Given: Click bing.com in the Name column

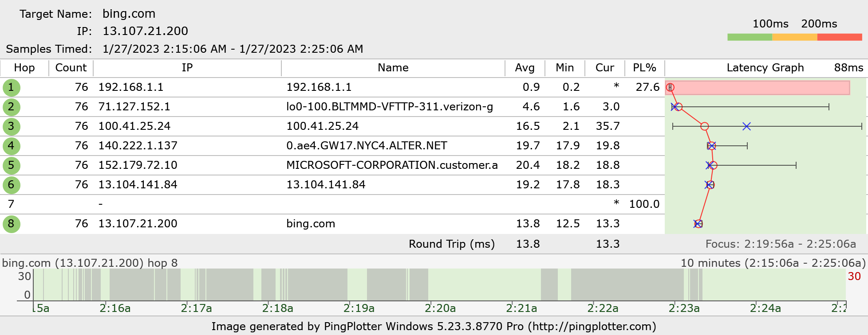Looking at the screenshot, I should pos(311,224).
